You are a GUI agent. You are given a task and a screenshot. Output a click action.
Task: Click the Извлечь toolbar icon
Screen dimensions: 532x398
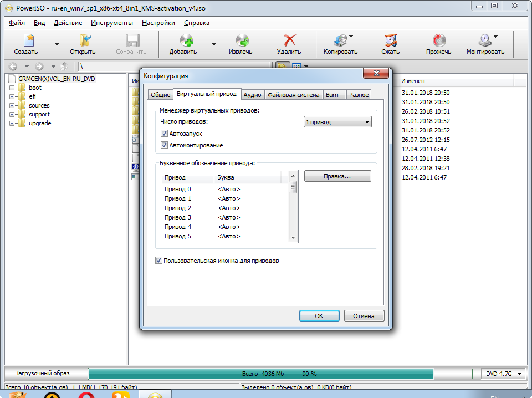point(242,40)
